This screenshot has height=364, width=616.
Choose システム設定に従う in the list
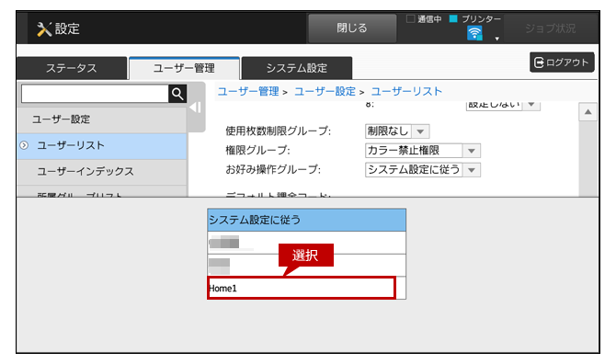point(306,220)
